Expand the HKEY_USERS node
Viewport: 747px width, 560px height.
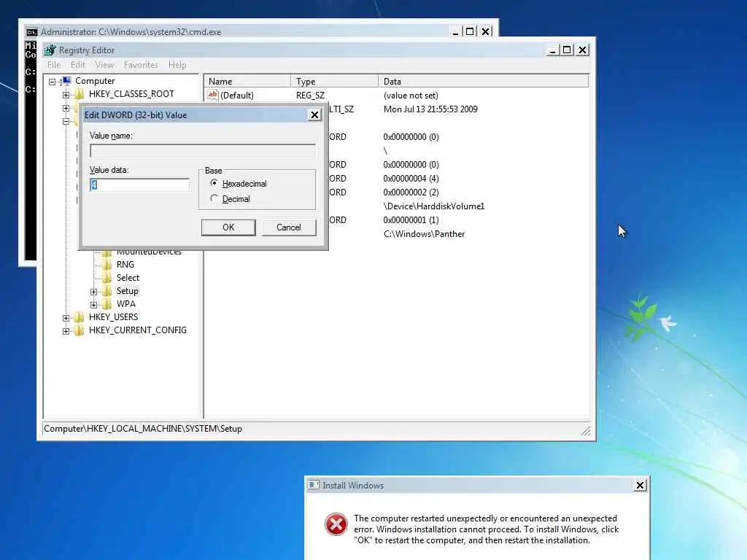[66, 318]
